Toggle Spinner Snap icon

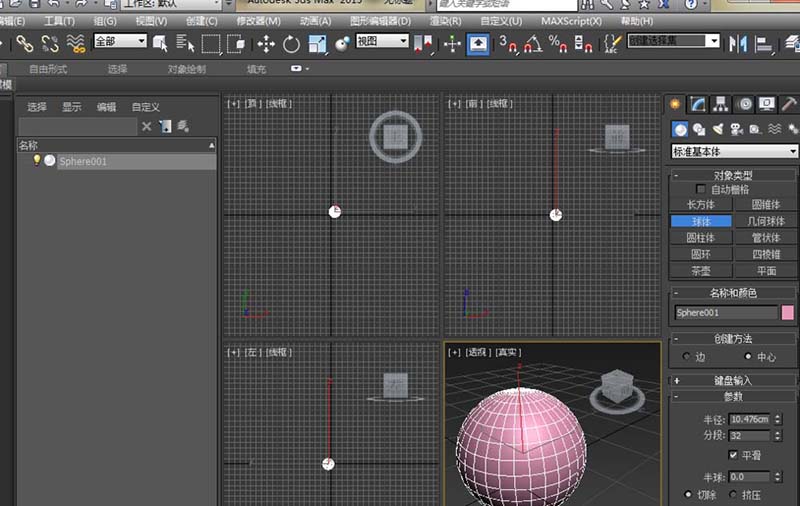(583, 44)
